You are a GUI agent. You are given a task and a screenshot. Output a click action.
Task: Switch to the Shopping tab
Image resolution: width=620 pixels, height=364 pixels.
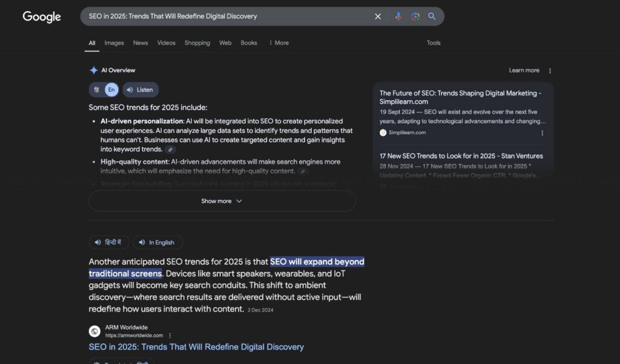click(x=197, y=43)
